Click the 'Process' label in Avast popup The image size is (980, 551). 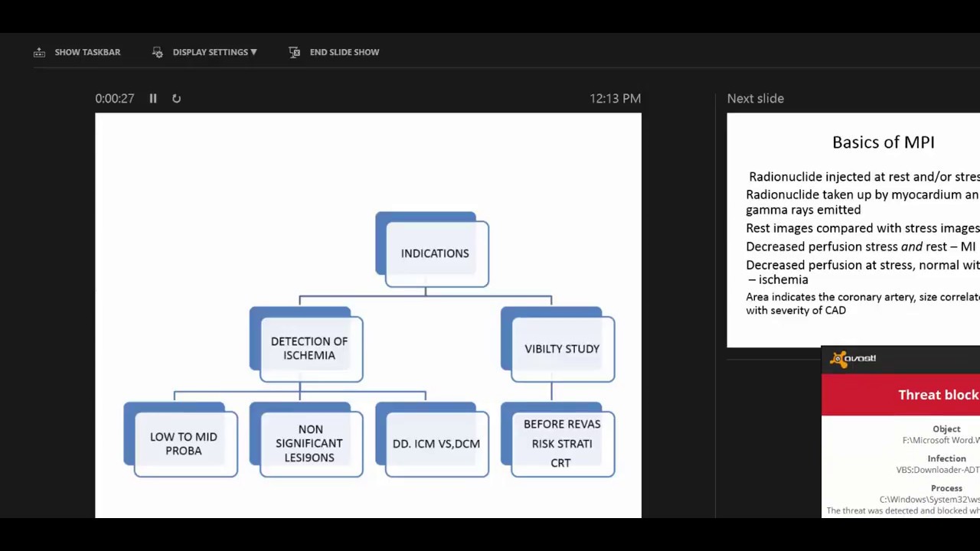[x=946, y=488]
